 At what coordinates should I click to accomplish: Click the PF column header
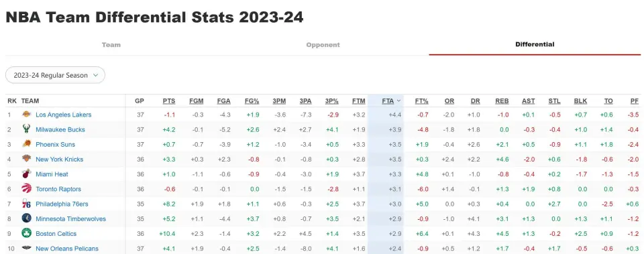click(x=635, y=101)
